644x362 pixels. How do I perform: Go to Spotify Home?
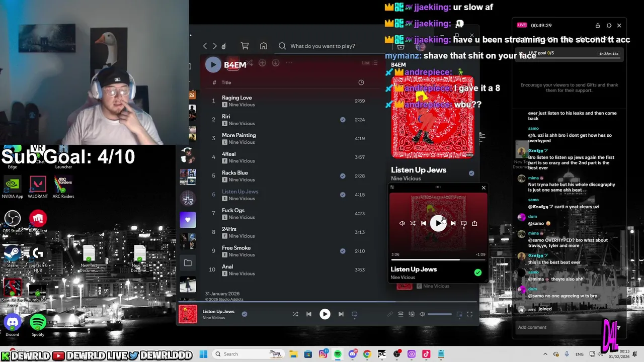264,46
